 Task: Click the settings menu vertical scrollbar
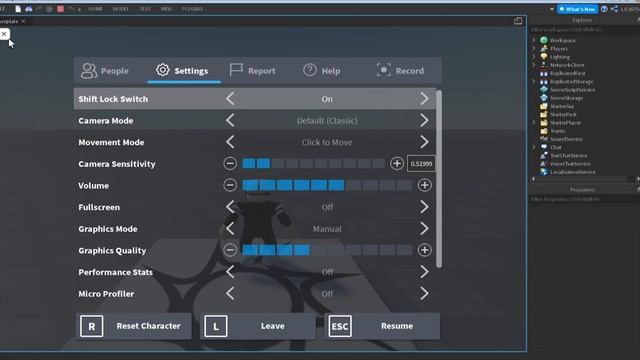point(439,179)
